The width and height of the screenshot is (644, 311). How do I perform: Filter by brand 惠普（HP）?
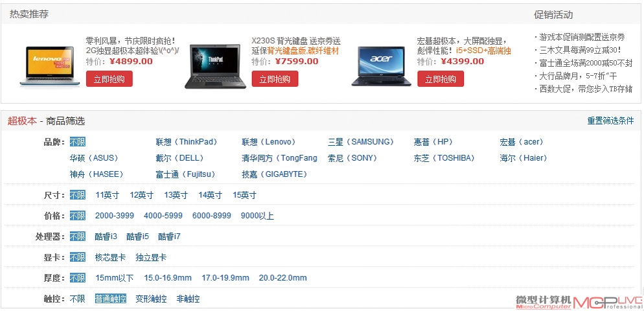point(433,142)
